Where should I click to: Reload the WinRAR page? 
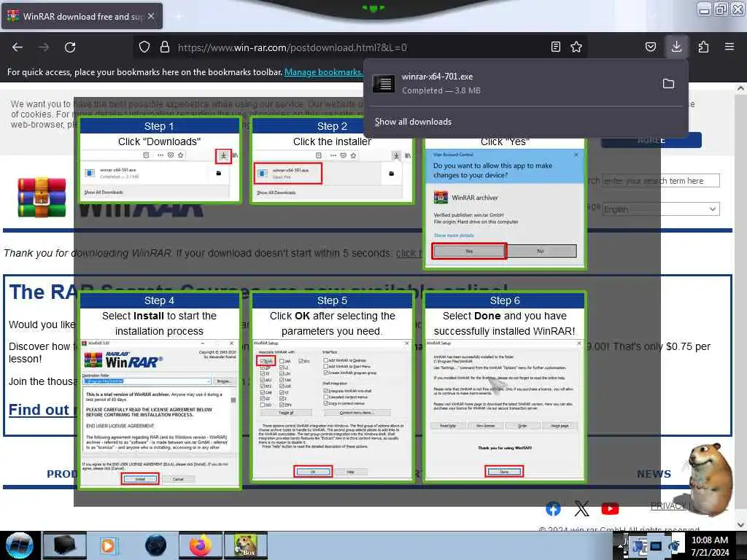[70, 47]
